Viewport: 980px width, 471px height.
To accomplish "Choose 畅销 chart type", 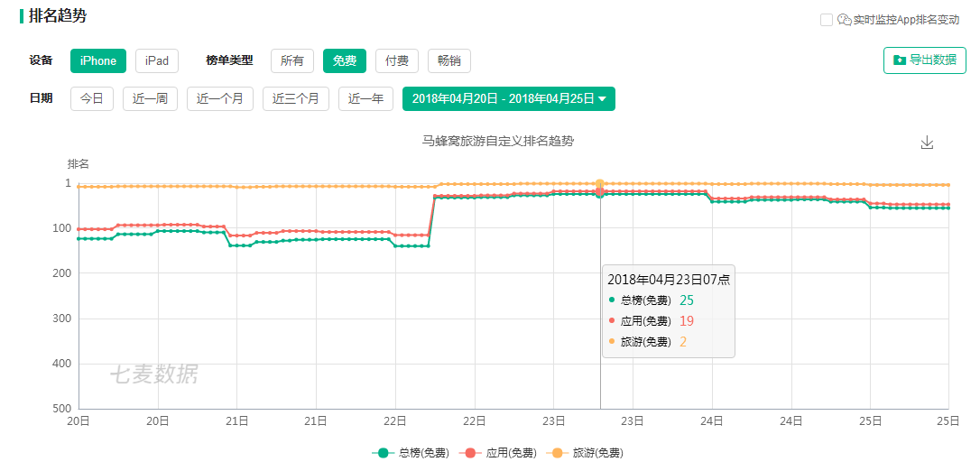I will pyautogui.click(x=449, y=60).
